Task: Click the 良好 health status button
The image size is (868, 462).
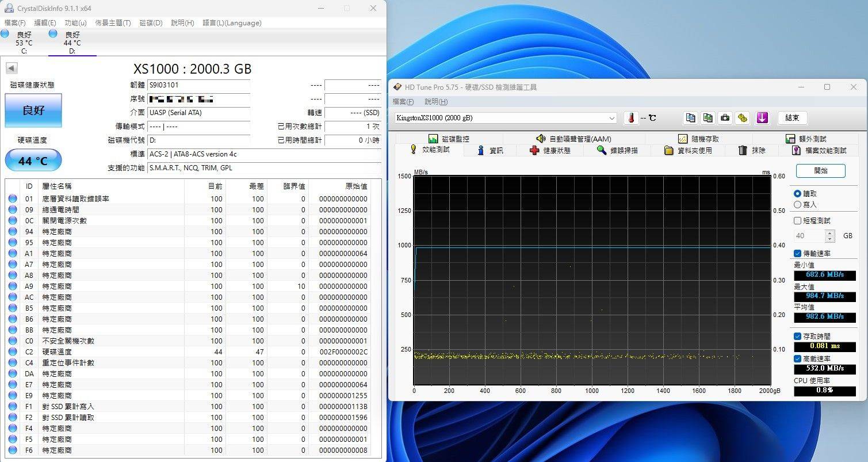Action: coord(33,110)
